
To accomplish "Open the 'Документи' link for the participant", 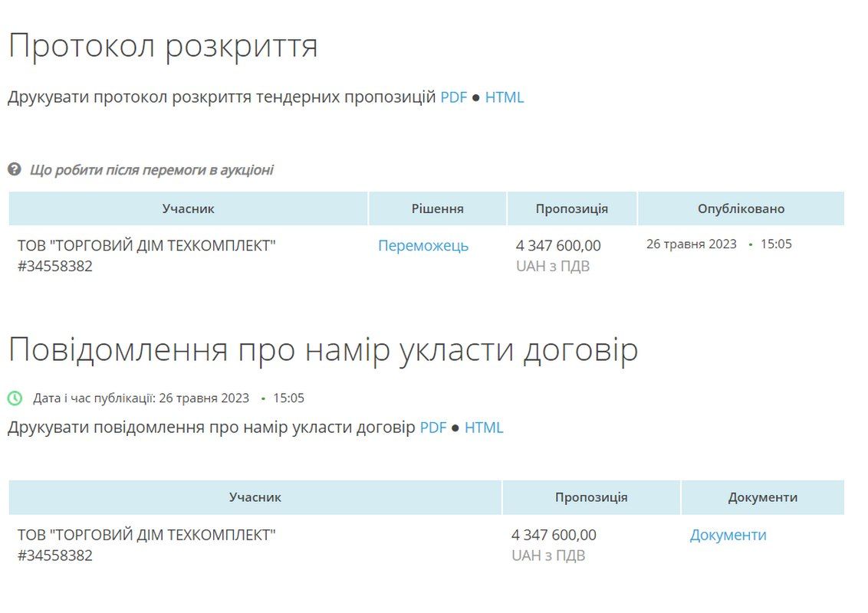I will (x=728, y=535).
